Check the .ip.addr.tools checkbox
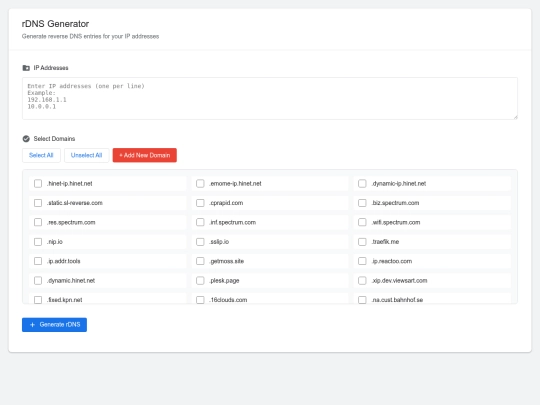The height and width of the screenshot is (405, 540). [38, 261]
